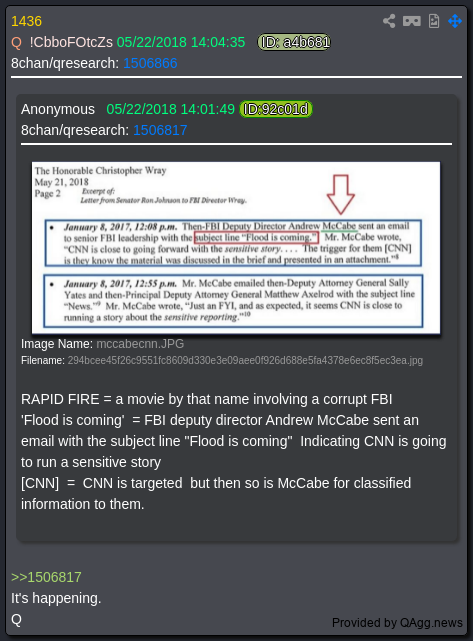Open post number 1436
The image size is (473, 641).
27,21
